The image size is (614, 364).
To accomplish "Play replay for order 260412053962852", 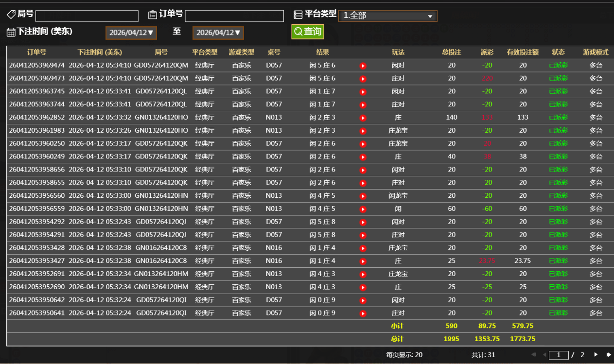I will coord(363,118).
